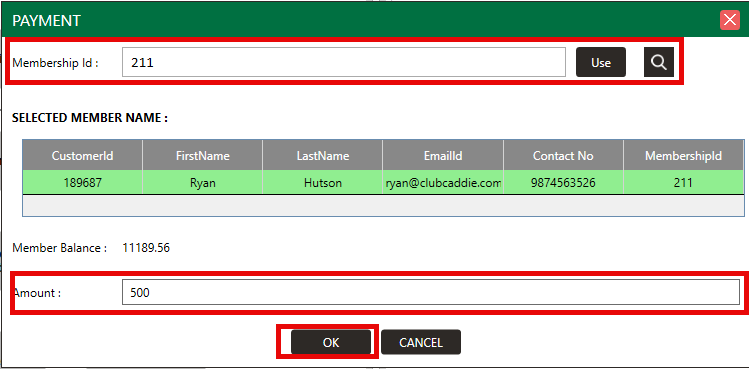Image resolution: width=749 pixels, height=369 pixels.
Task: Click the Membership Id label
Action: 55,63
